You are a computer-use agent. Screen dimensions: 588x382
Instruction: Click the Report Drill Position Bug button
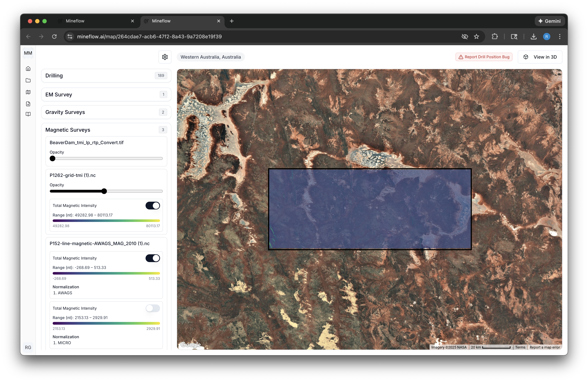pos(484,57)
